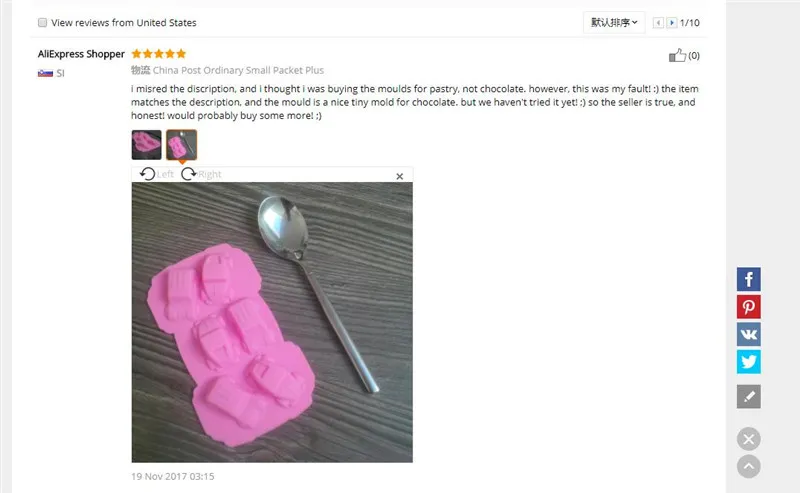Share on VK via sidebar icon
The image size is (800, 493).
[748, 334]
